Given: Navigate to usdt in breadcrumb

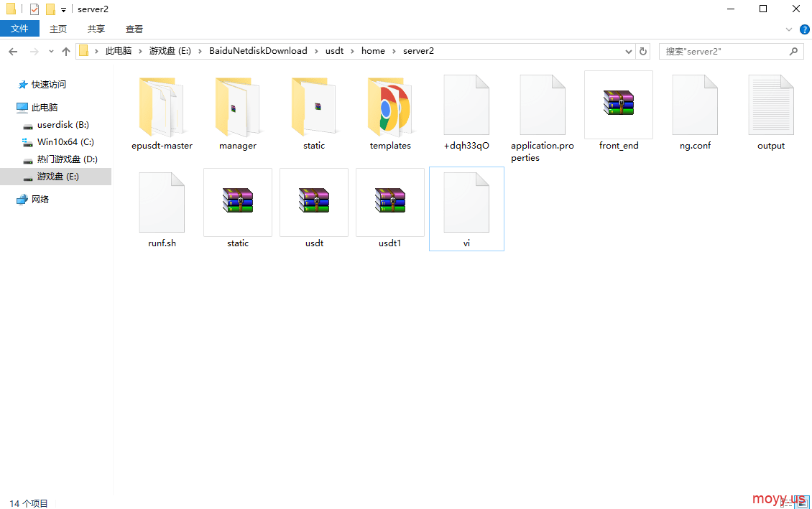Looking at the screenshot, I should 334,51.
